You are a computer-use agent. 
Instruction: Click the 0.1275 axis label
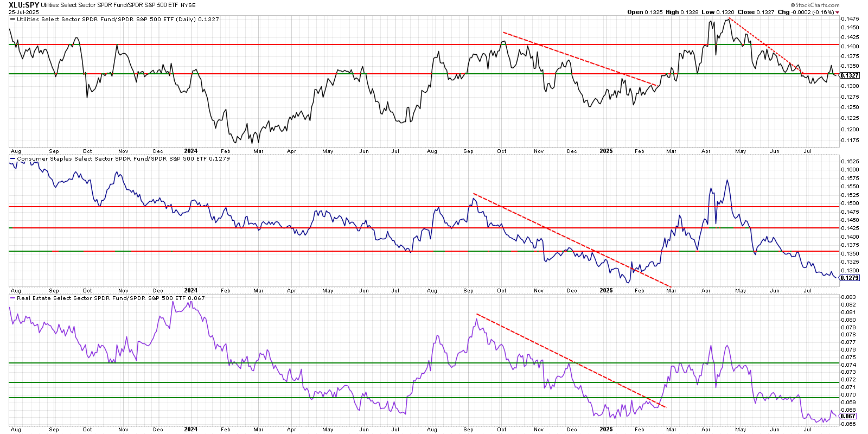(x=850, y=97)
